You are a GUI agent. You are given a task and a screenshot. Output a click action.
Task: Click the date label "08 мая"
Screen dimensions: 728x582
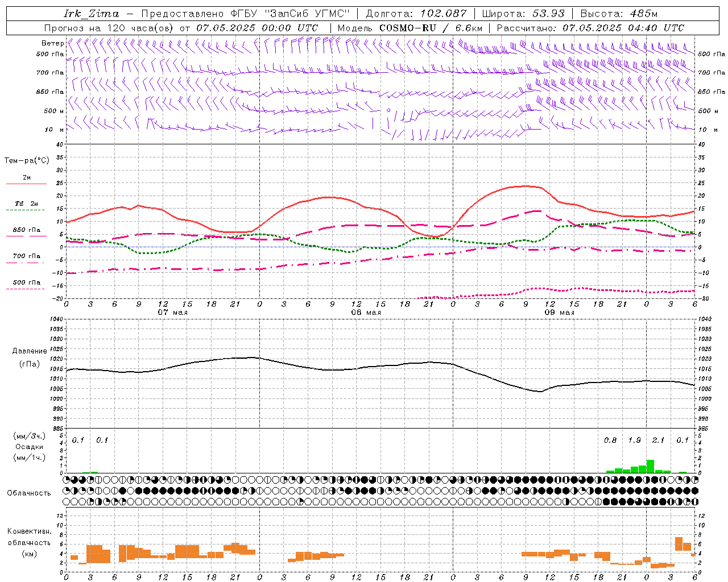[366, 313]
